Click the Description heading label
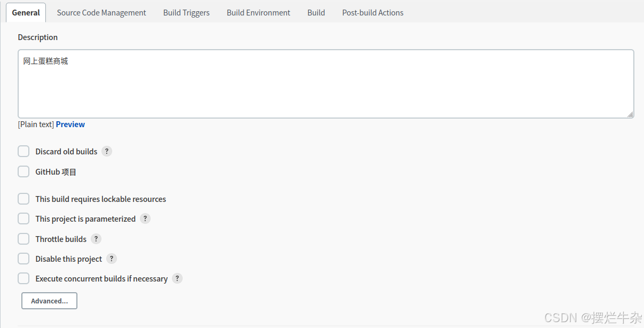The height and width of the screenshot is (328, 644). click(x=38, y=37)
